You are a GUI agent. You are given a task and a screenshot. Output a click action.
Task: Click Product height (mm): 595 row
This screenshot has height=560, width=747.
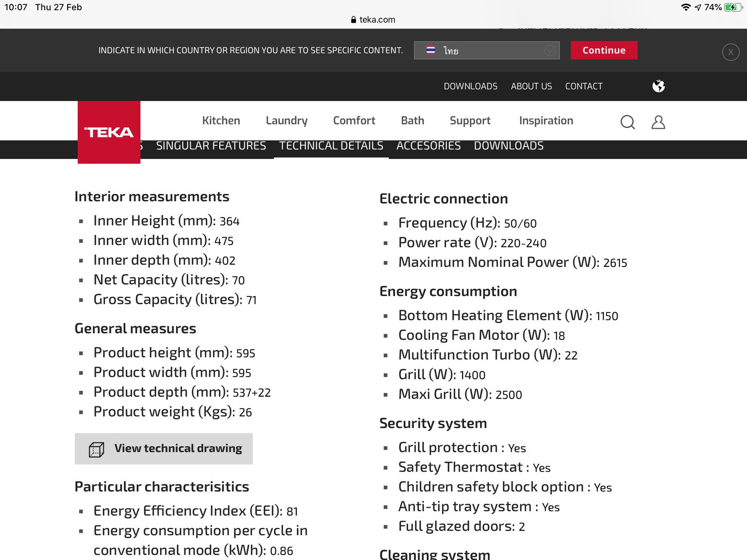[x=174, y=353]
